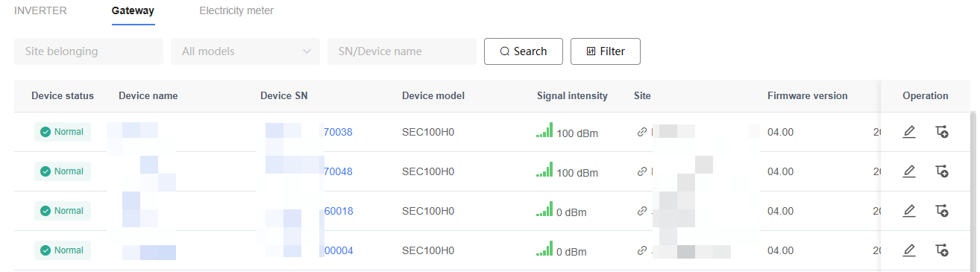Open the Filter options
The width and height of the screenshot is (980, 272).
click(x=606, y=51)
